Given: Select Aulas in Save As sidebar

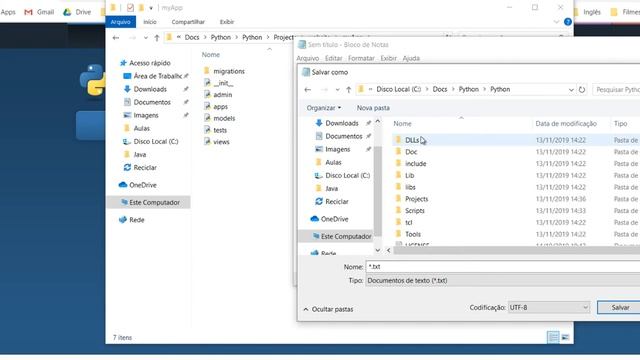Looking at the screenshot, I should (x=333, y=162).
